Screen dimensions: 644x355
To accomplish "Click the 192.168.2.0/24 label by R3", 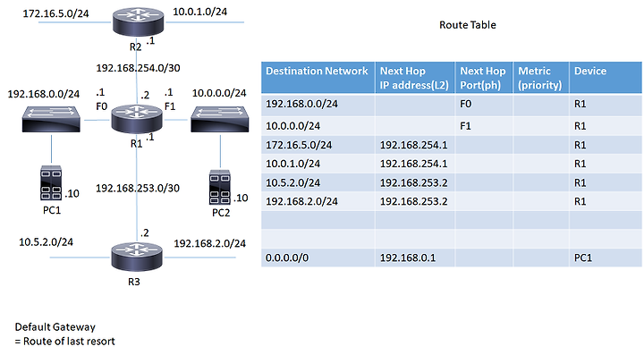I will 210,244.
